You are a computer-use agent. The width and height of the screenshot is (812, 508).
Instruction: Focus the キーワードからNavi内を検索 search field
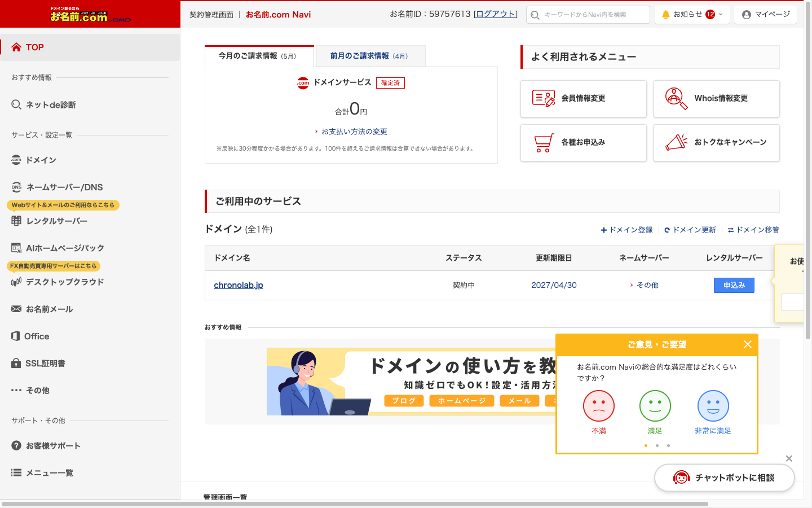588,15
